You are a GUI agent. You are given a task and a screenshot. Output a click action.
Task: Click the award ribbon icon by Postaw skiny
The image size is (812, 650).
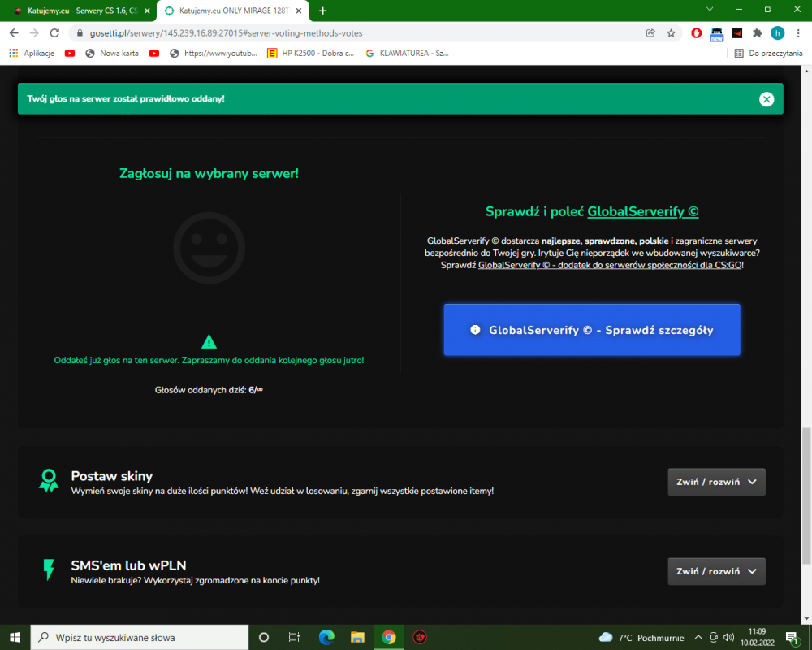pos(50,480)
